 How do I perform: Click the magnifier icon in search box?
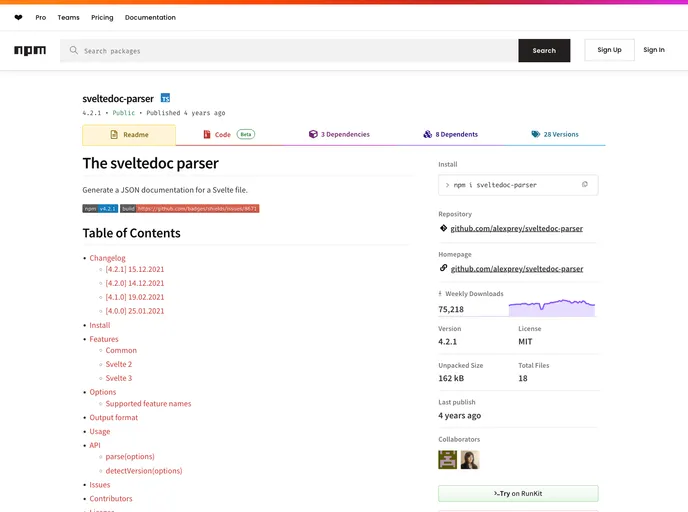coord(74,50)
